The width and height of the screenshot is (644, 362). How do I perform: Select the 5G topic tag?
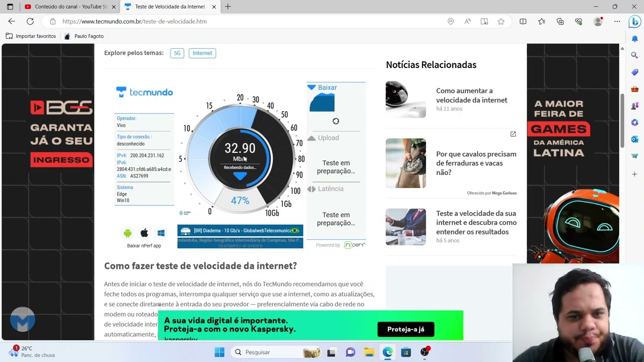point(177,53)
